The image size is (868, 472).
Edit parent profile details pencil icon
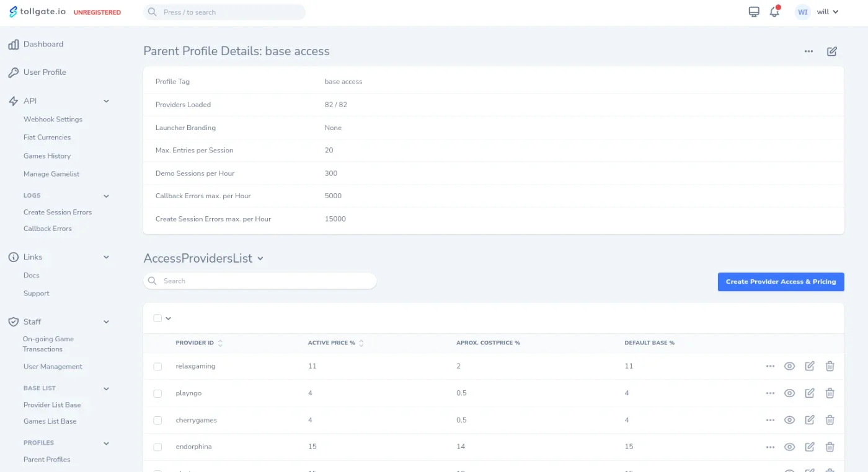[x=832, y=51]
